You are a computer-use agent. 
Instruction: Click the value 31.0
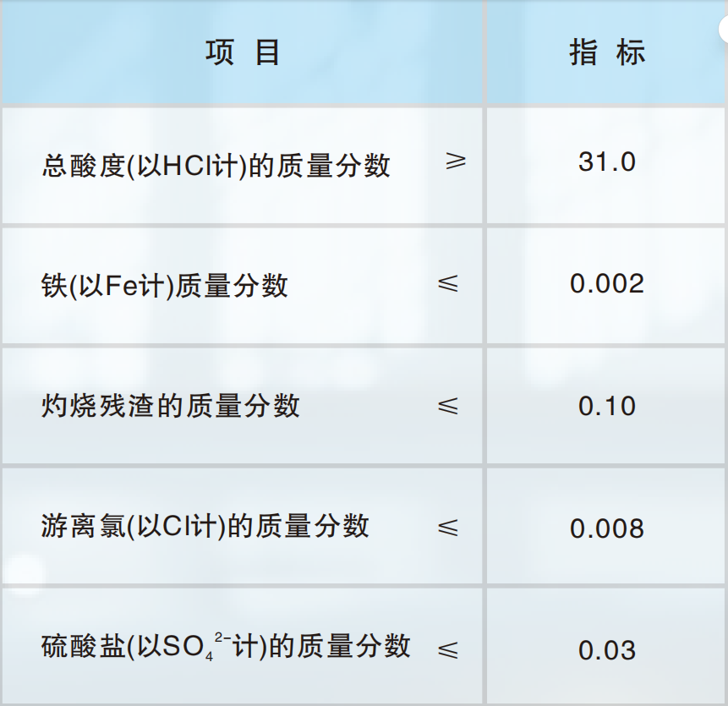coord(607,162)
